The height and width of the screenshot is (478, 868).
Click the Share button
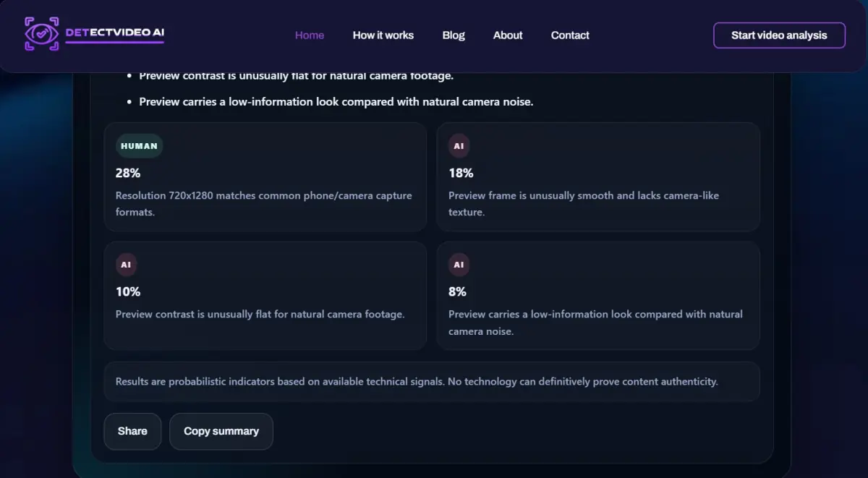pos(132,431)
